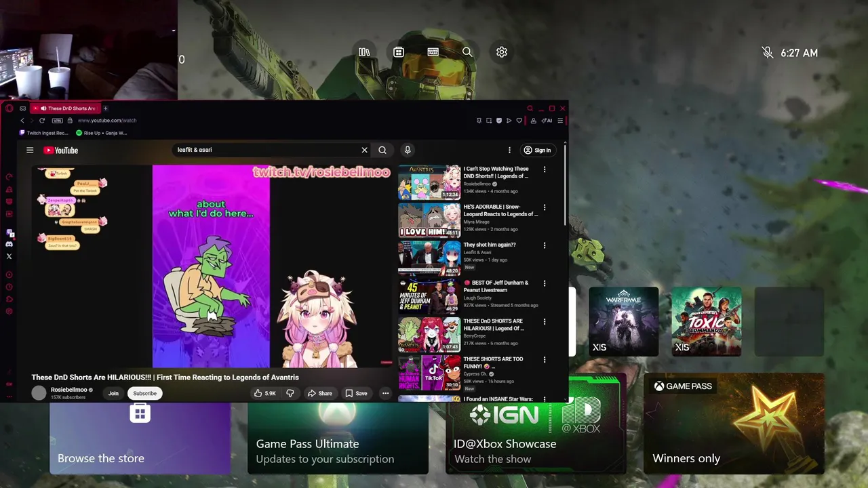This screenshot has height=488, width=868.
Task: Launch the Toxic Commando tile
Action: coord(706,321)
